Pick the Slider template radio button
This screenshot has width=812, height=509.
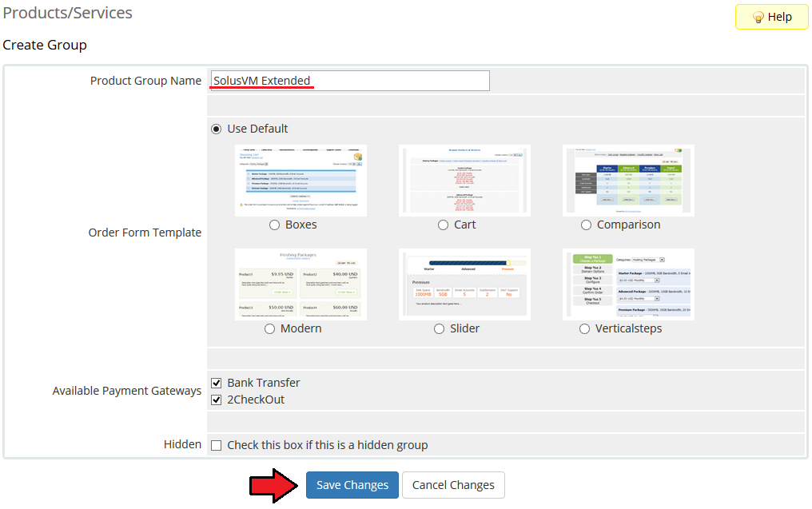click(x=439, y=328)
